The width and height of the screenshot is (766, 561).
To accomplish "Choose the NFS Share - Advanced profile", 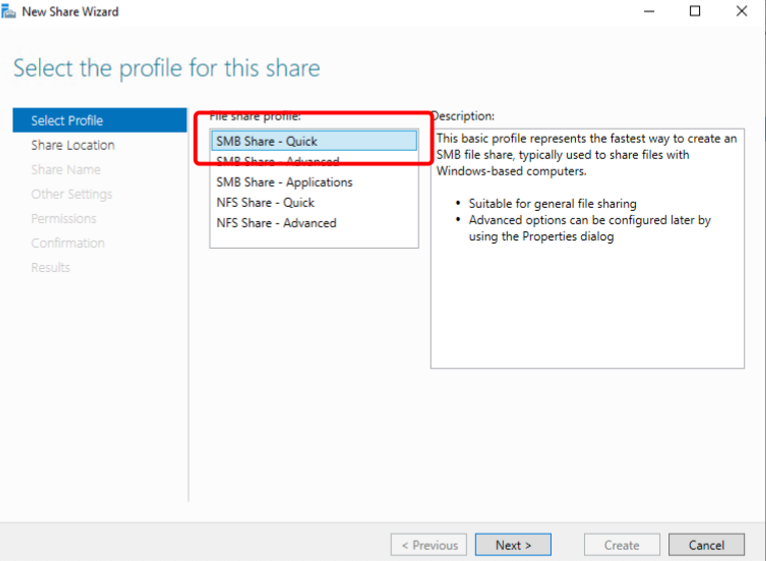I will pyautogui.click(x=276, y=223).
